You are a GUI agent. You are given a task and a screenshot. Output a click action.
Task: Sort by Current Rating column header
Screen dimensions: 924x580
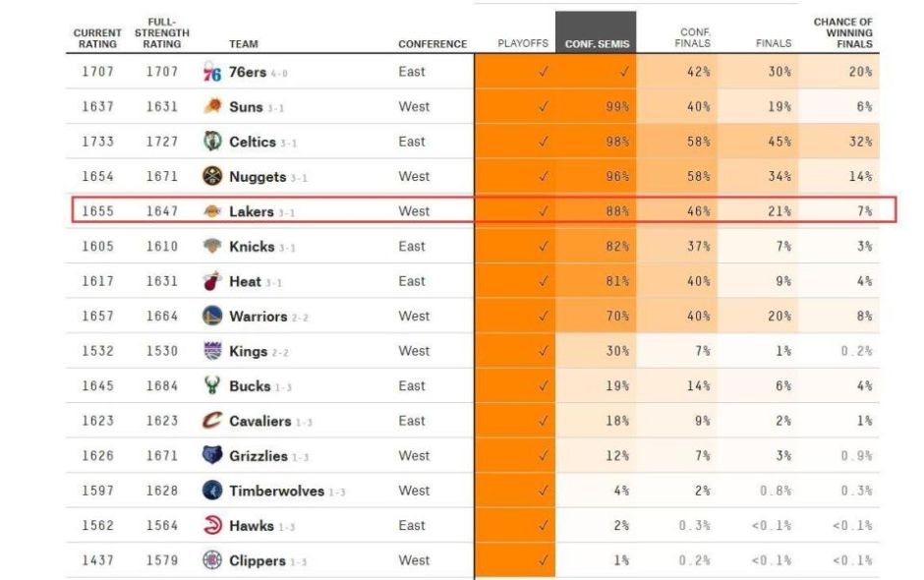tap(95, 38)
